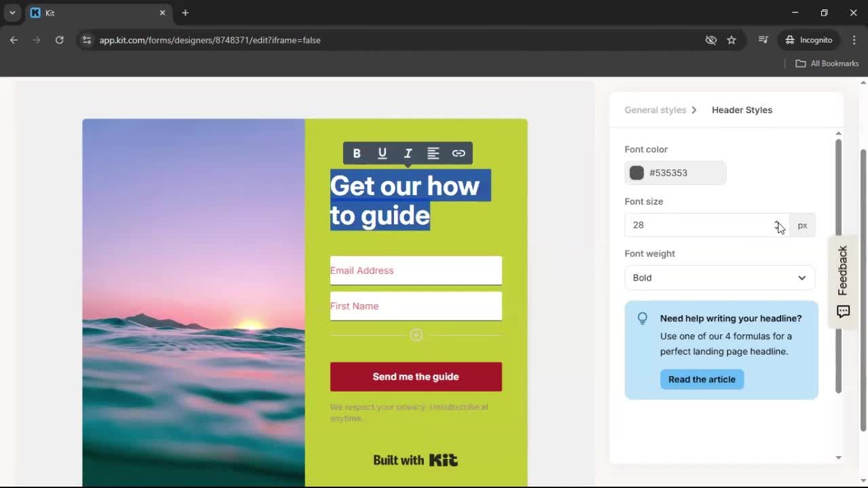Open the #535353 font color swatch
This screenshot has height=488, width=868.
tap(636, 173)
